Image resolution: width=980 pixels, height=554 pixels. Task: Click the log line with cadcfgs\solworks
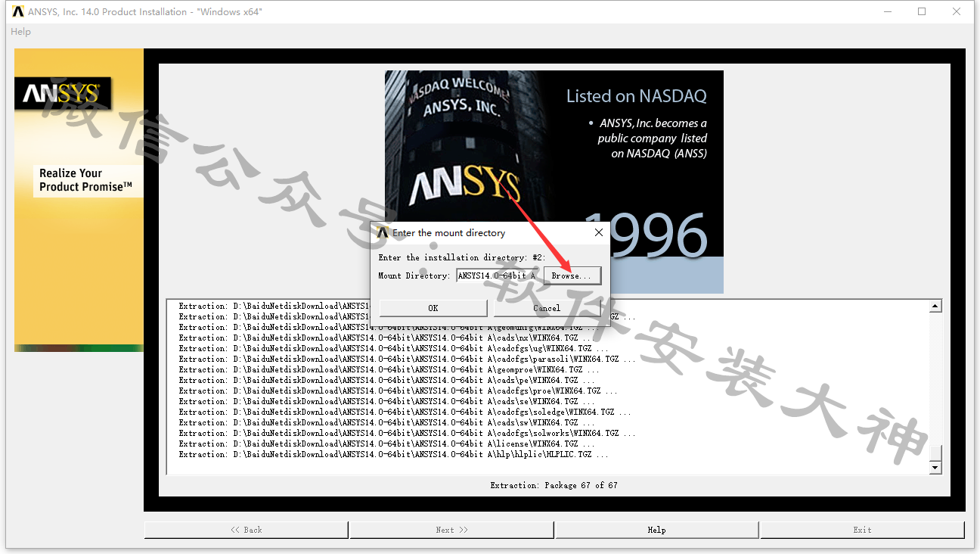point(407,434)
